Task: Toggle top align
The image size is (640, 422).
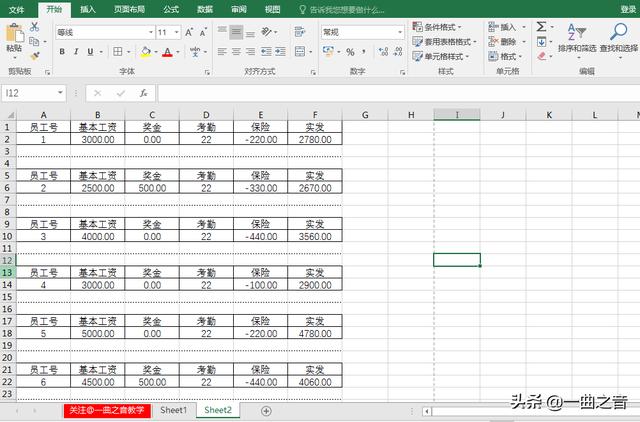Action: (x=222, y=32)
